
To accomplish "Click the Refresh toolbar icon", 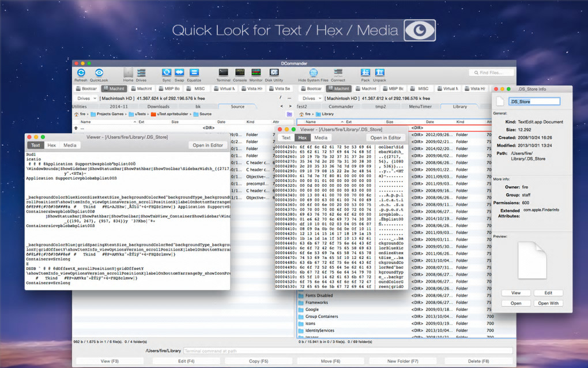I will 81,73.
